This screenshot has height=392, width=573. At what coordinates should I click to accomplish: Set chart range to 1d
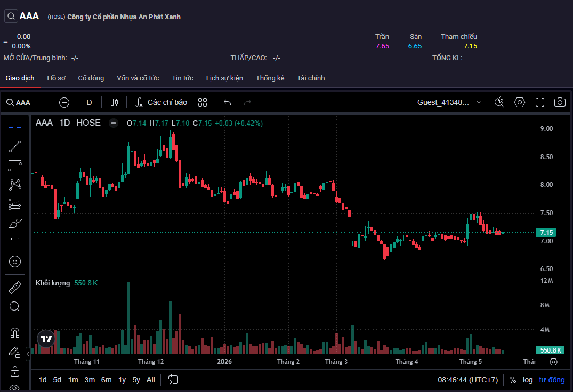43,380
